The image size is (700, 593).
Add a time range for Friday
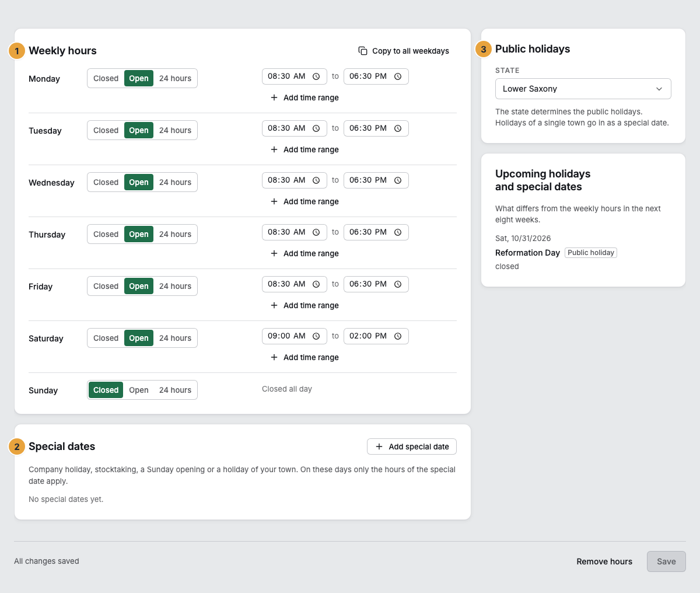pyautogui.click(x=304, y=305)
